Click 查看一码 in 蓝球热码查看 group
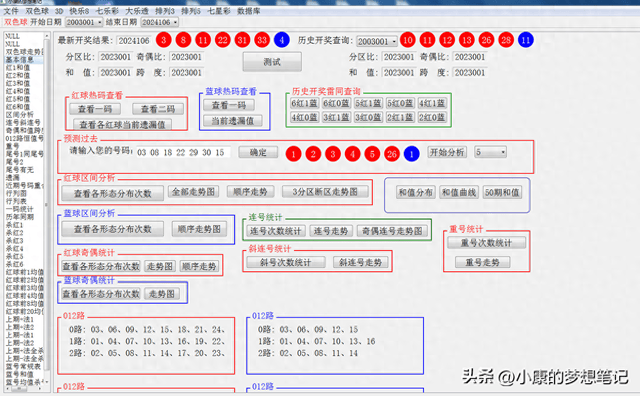 [x=229, y=105]
